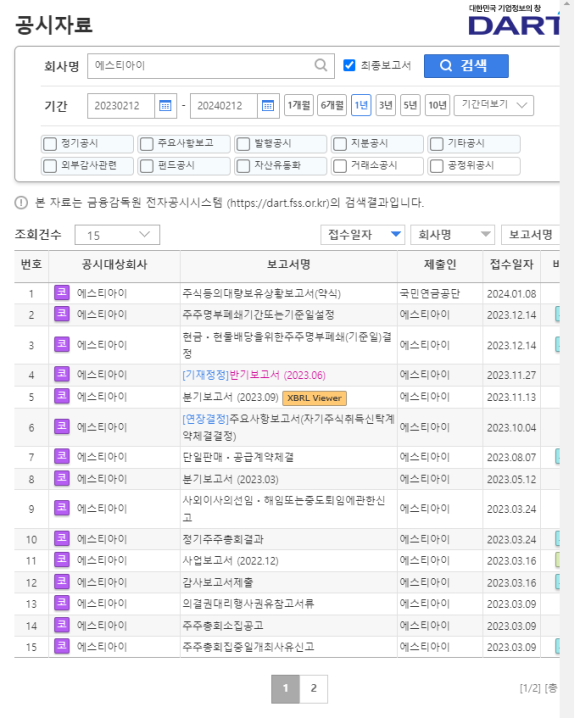The height and width of the screenshot is (718, 580).
Task: Check the 주요사항보고 filter
Action: pyautogui.click(x=146, y=144)
